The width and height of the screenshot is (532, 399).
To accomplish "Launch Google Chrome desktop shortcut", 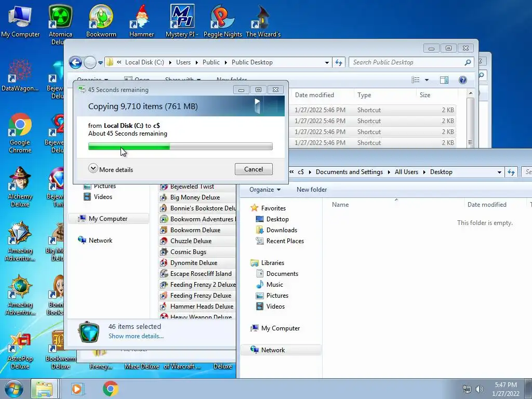I will click(x=20, y=133).
